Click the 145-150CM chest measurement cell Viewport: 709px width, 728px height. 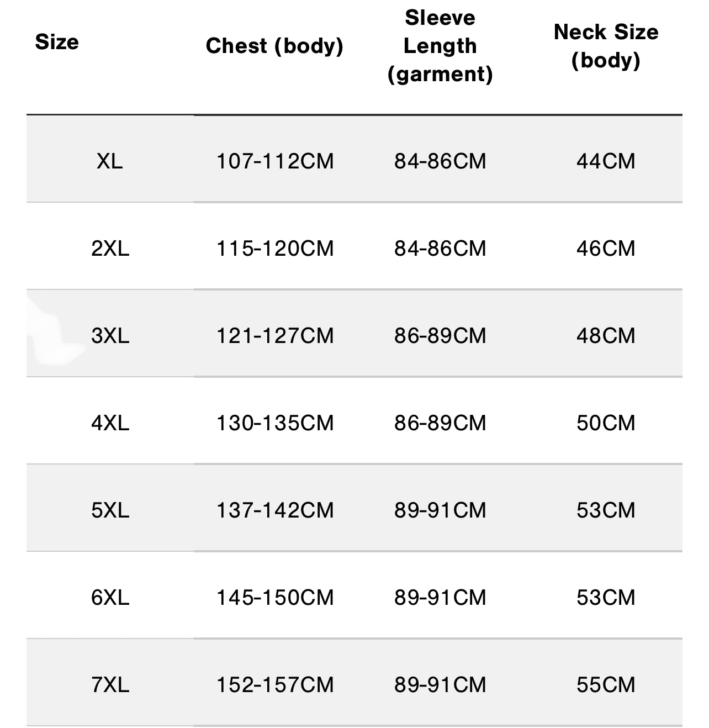click(x=274, y=598)
